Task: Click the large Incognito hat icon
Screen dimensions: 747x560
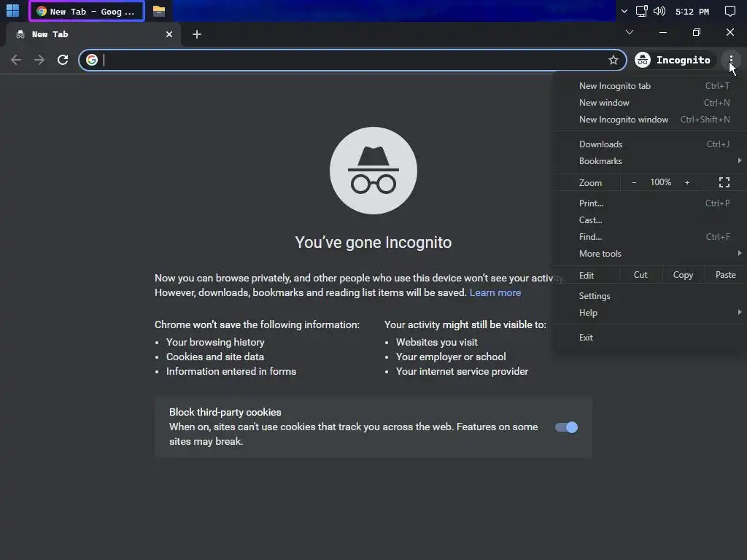Action: (373, 171)
